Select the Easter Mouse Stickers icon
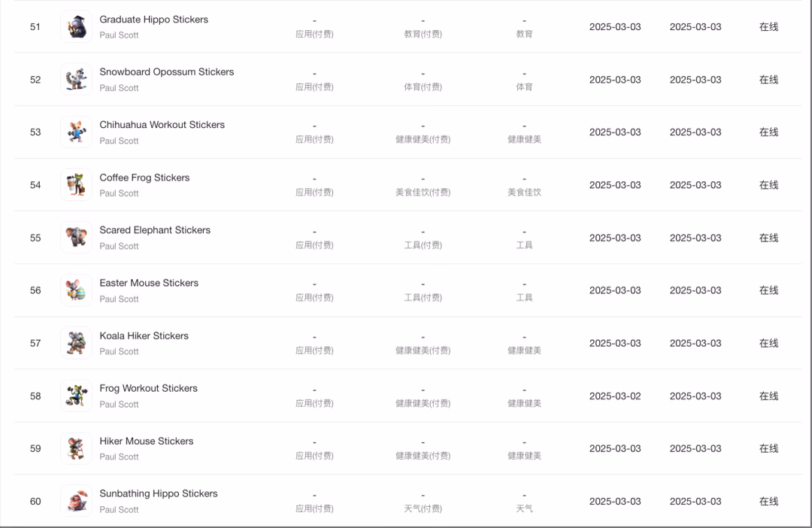This screenshot has width=812, height=528. (76, 290)
